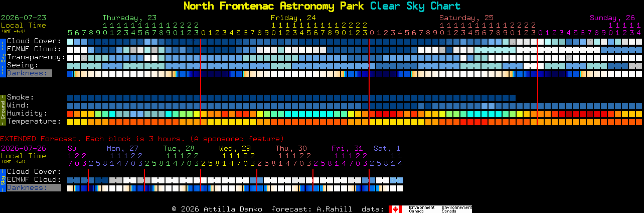The width and height of the screenshot is (644, 213).
Task: Click the Transparency row label
Action: 37,57
